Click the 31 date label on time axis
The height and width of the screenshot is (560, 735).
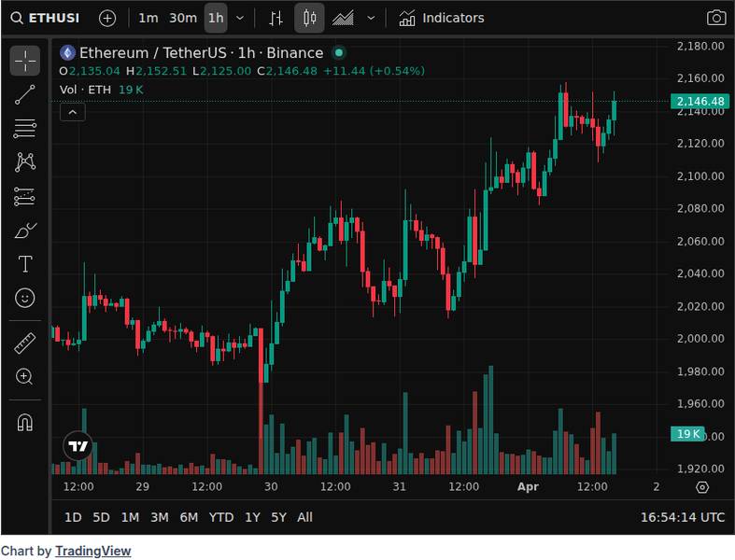coord(400,487)
